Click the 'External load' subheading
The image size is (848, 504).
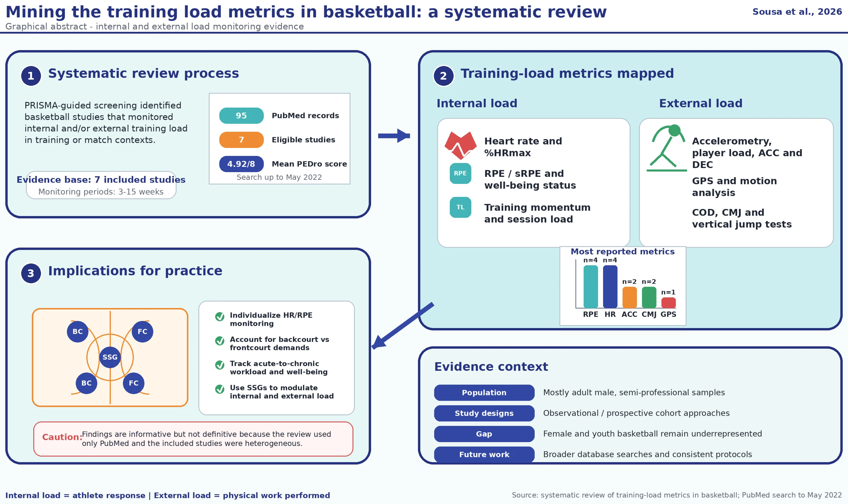click(x=701, y=103)
